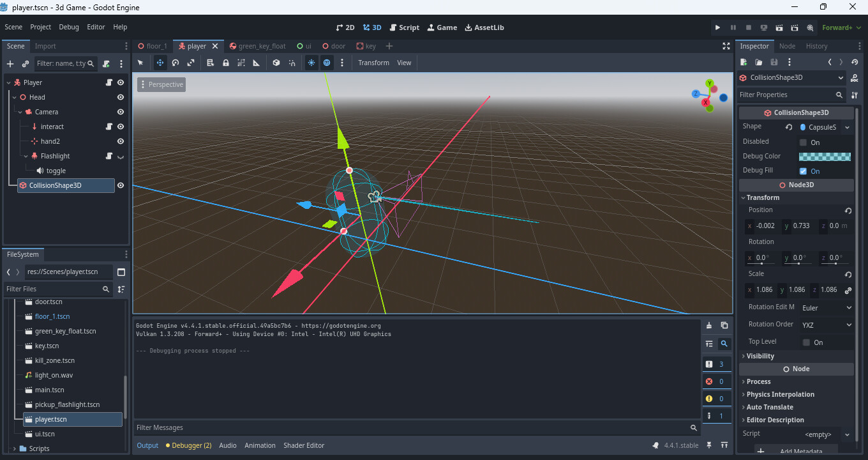Collapse the Flashlight node arrow

(x=26, y=156)
